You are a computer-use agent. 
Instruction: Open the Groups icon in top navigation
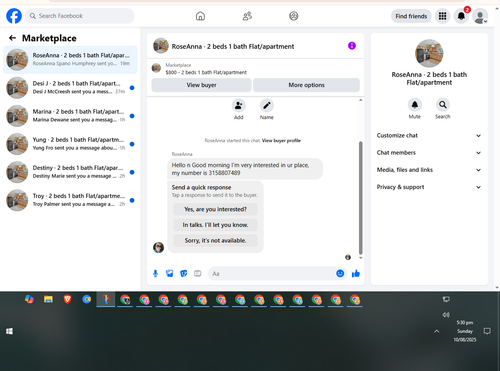pos(294,16)
